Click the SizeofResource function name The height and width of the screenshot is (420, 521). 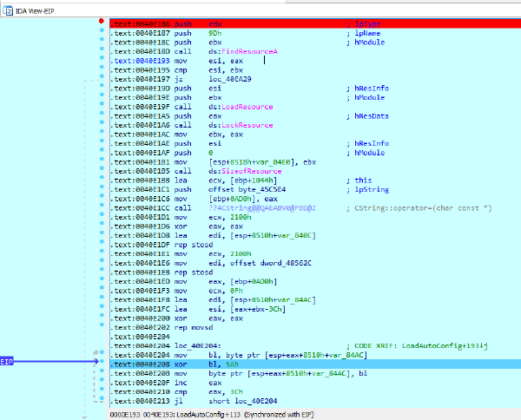pyautogui.click(x=251, y=171)
